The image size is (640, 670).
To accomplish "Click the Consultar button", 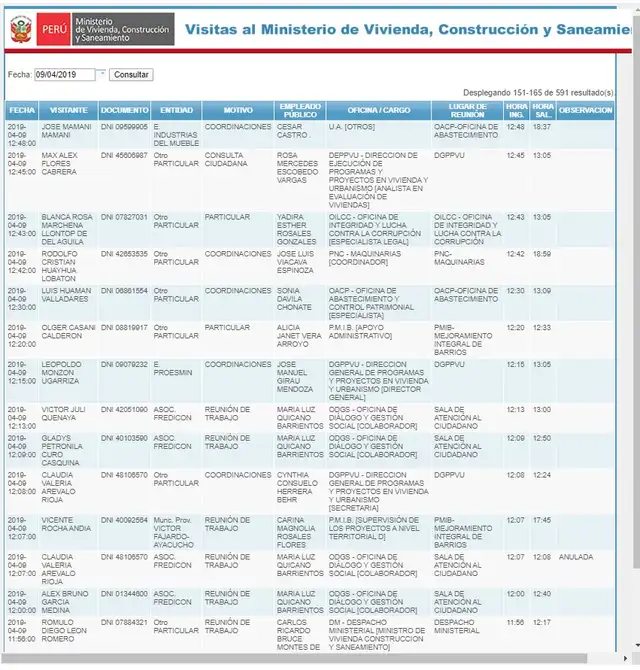I will point(131,75).
